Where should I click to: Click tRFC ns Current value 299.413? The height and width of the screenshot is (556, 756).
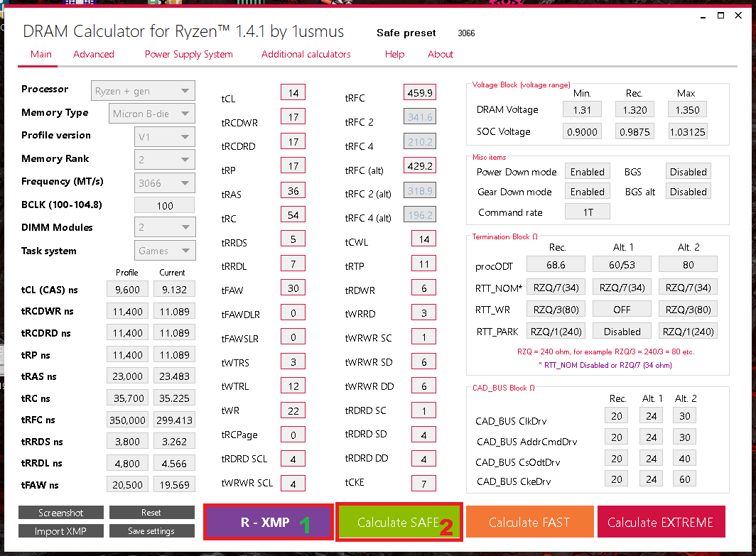174,420
